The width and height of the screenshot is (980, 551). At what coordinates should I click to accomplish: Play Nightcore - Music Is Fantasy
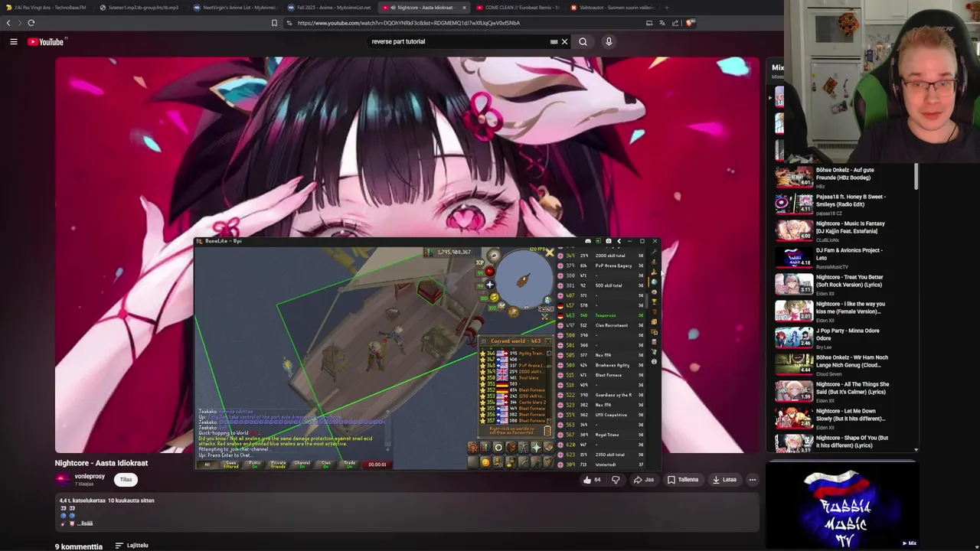[832, 230]
